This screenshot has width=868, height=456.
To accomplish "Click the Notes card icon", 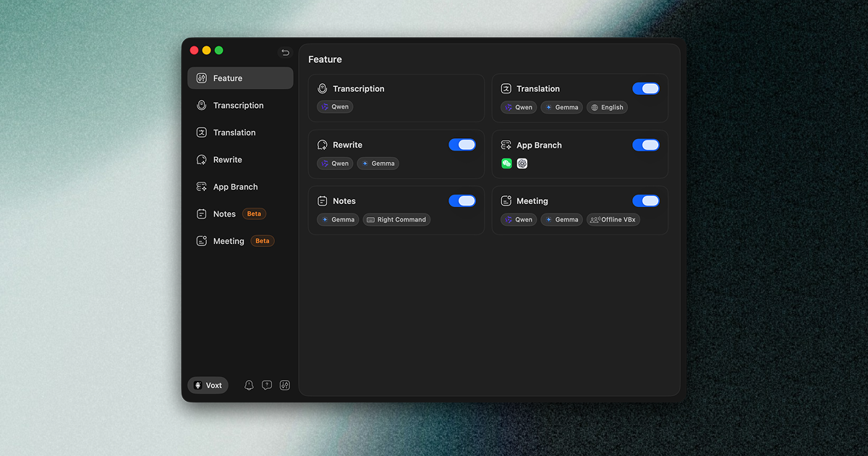I will point(323,201).
